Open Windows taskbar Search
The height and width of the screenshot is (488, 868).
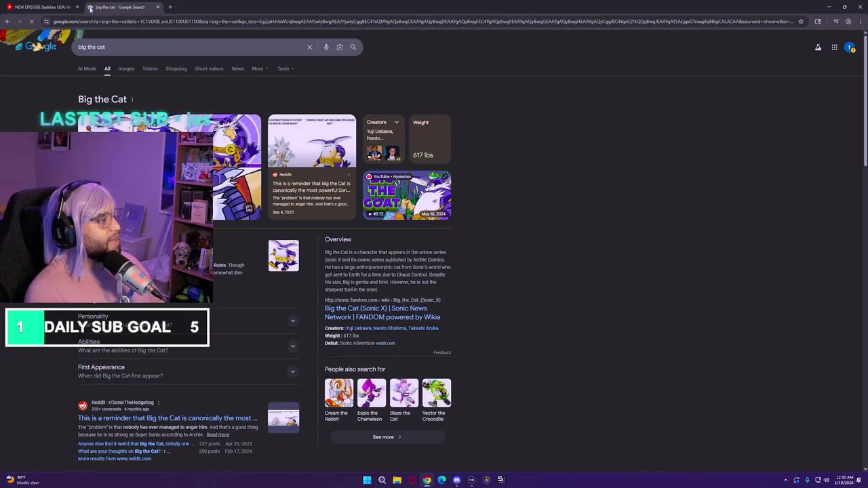point(382,480)
